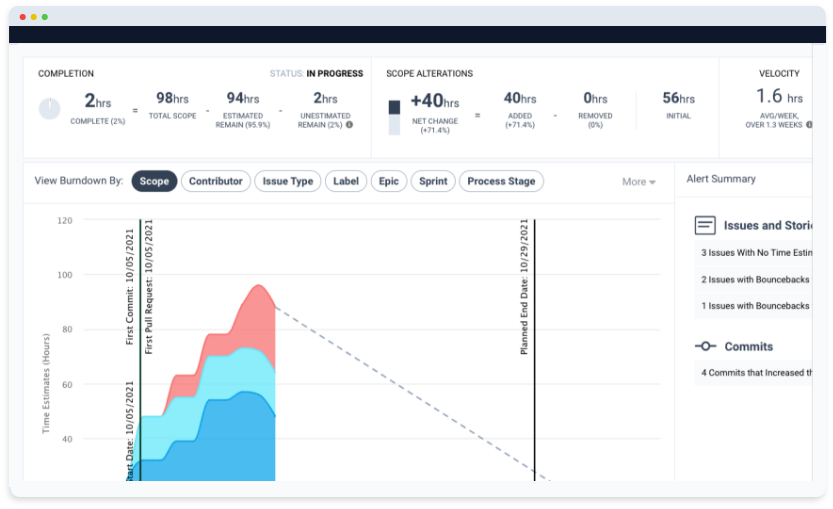Open info icon beside Over 1.3 Weeks

coord(809,125)
